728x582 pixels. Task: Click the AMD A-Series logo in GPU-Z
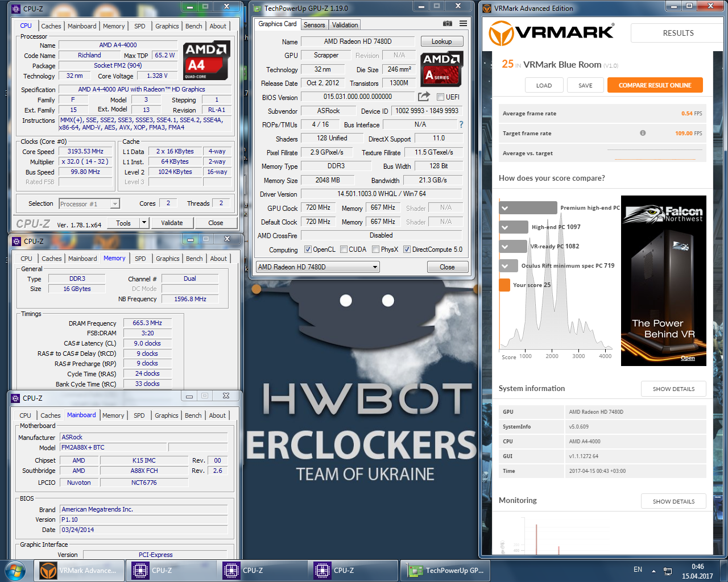[442, 68]
